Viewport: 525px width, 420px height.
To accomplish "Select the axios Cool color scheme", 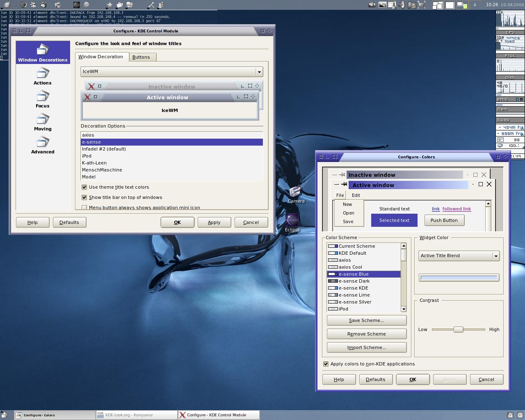I will [364, 267].
